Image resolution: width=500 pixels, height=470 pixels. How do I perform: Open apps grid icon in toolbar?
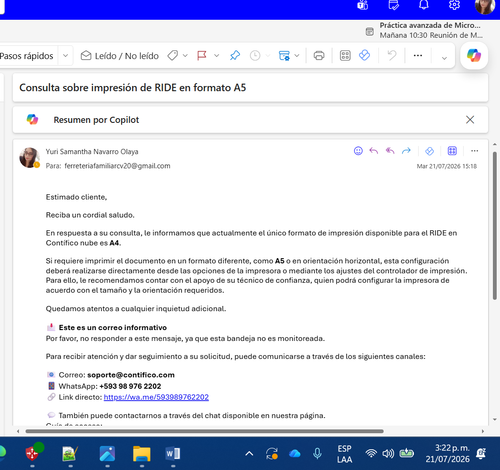click(x=345, y=55)
